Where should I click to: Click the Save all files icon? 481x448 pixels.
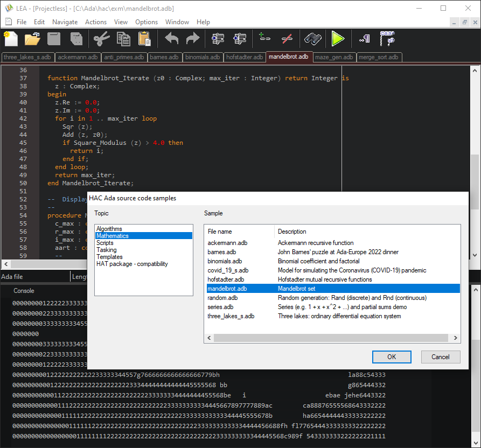[x=76, y=39]
